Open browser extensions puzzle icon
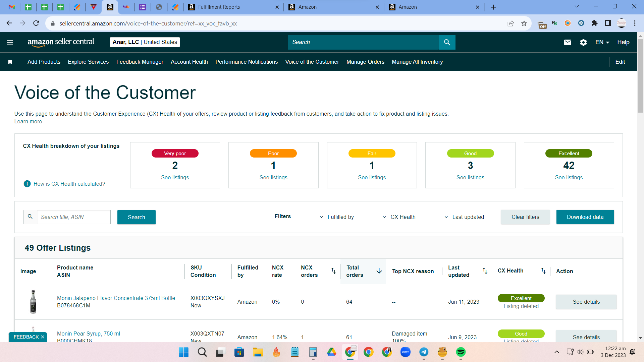Screen dimensions: 644x362 (x=594, y=23)
